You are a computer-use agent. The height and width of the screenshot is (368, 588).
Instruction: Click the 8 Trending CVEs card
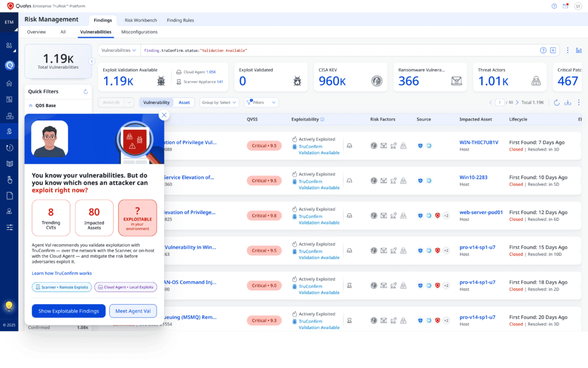tap(51, 218)
